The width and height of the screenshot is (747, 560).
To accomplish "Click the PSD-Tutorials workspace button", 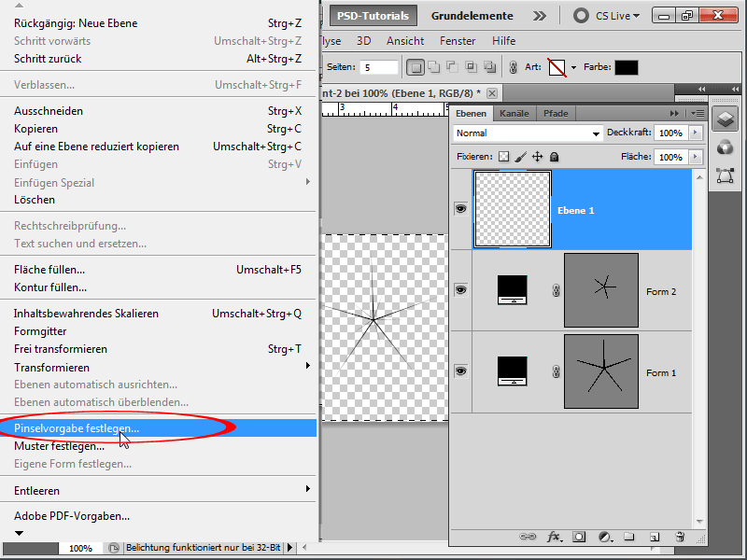I will point(373,16).
